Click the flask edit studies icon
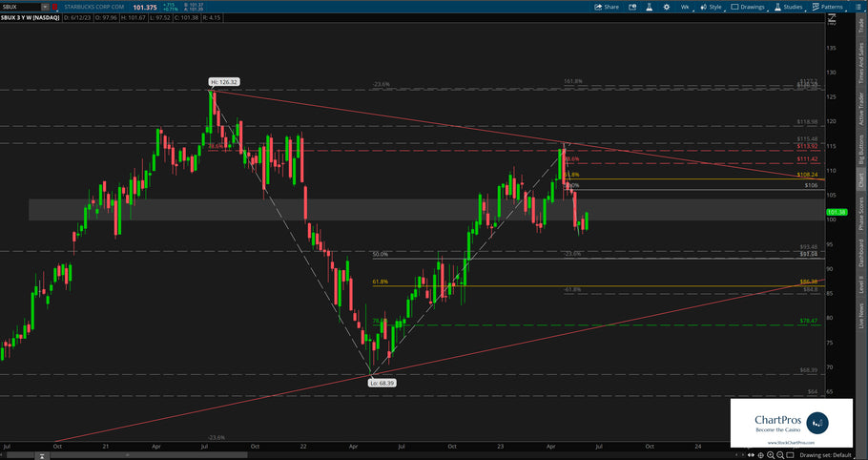The width and height of the screenshot is (868, 460). [650, 8]
